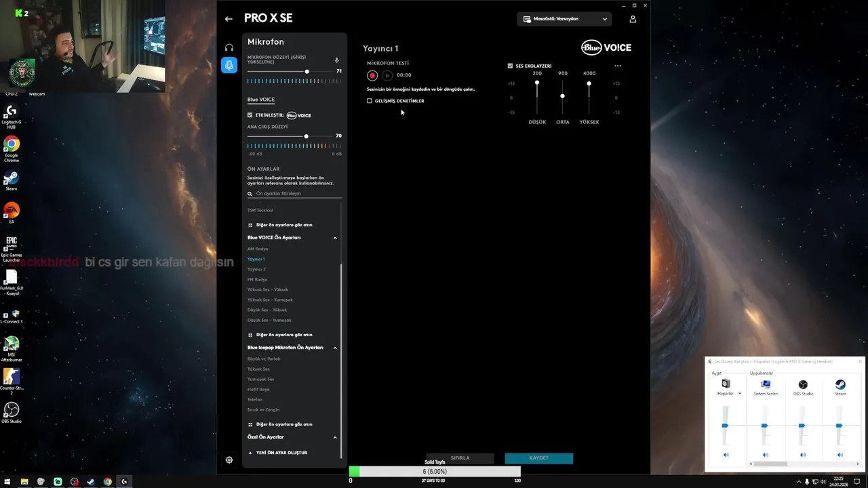Open Windows Start menu
868x488 pixels.
click(7, 482)
